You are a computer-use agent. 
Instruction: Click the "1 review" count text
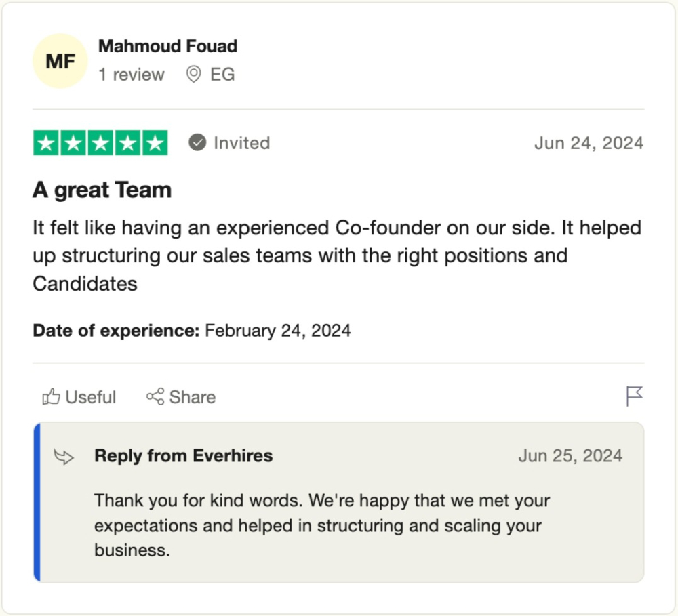point(132,75)
